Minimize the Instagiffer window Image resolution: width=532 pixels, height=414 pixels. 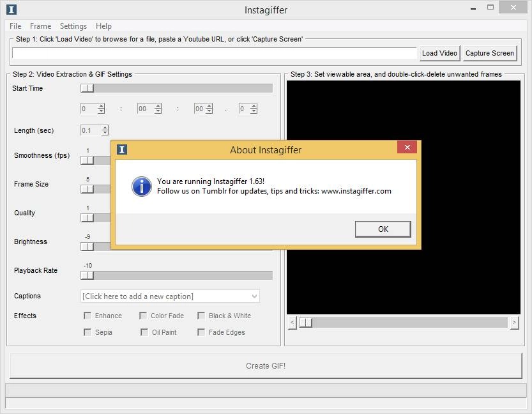click(x=473, y=8)
